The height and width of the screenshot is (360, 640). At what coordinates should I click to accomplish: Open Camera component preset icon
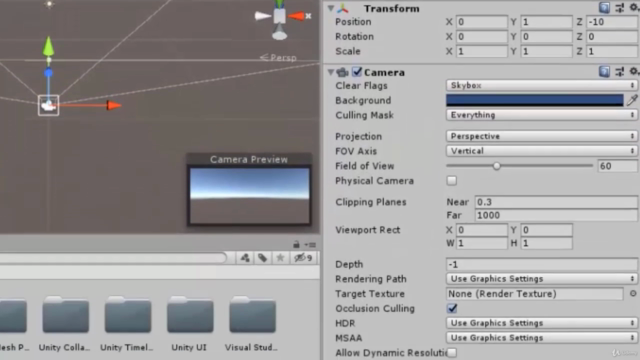620,72
